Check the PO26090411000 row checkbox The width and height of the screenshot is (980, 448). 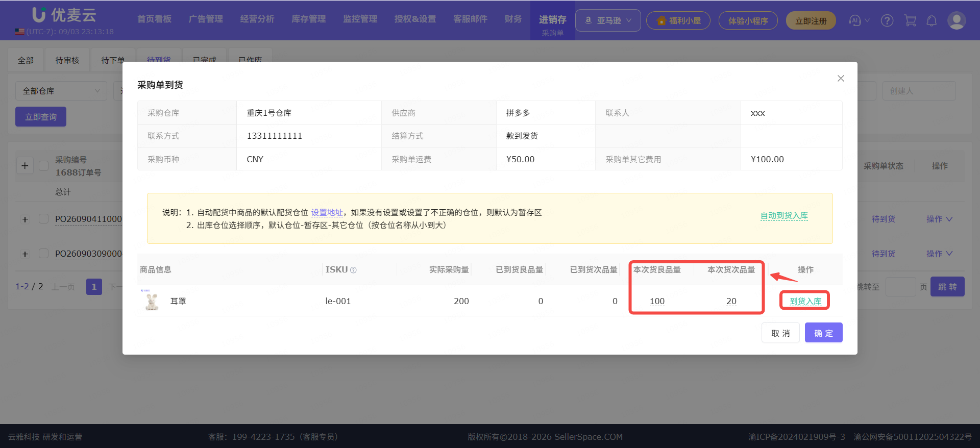click(44, 219)
